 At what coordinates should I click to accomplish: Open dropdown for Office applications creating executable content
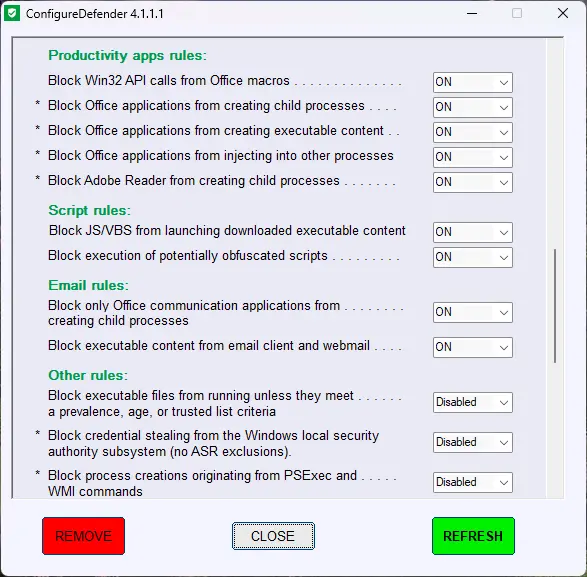coord(472,132)
